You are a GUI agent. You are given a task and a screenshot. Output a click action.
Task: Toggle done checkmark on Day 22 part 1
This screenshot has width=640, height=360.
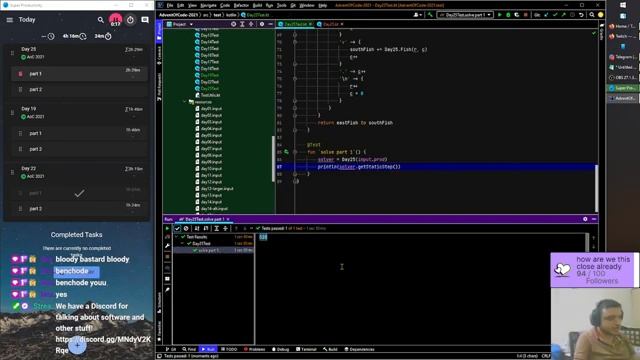[80, 193]
